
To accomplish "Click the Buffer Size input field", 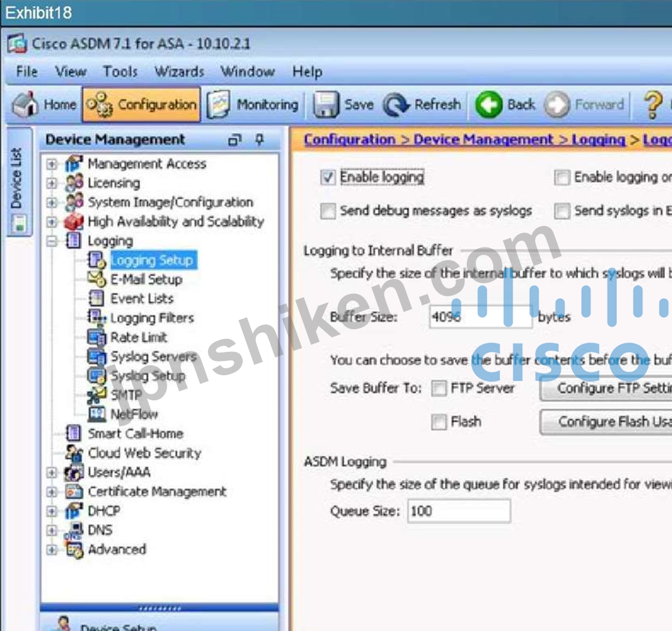I will click(x=481, y=317).
